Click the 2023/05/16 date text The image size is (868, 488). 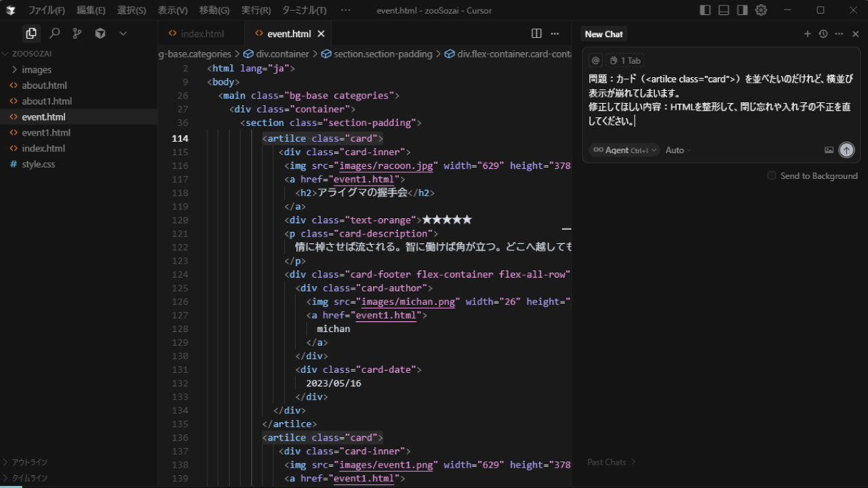tap(334, 383)
